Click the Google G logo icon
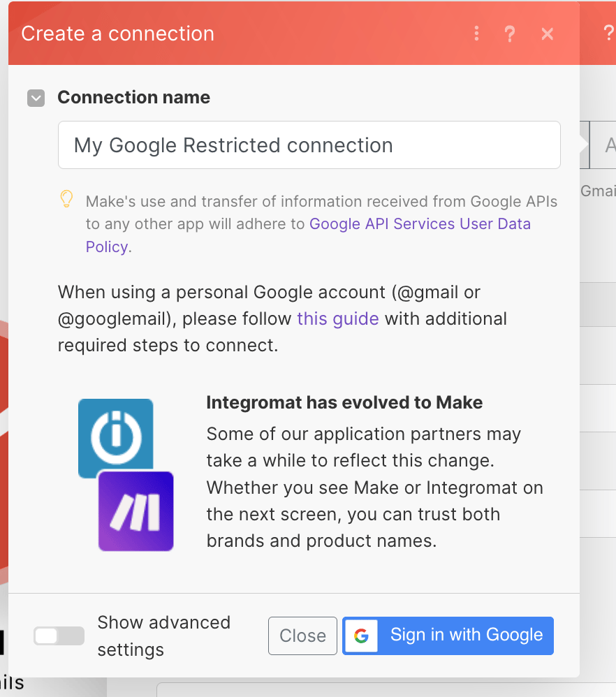The width and height of the screenshot is (616, 697). click(x=361, y=636)
